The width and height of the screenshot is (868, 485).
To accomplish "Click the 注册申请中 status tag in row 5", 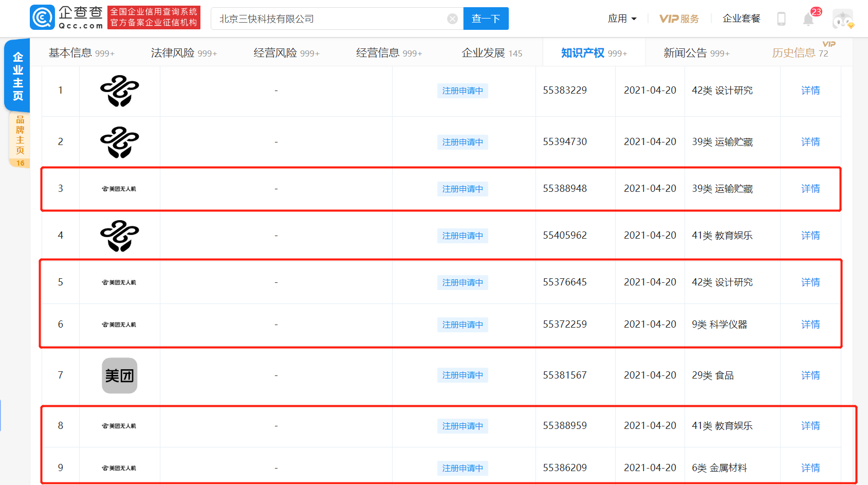I will [462, 282].
